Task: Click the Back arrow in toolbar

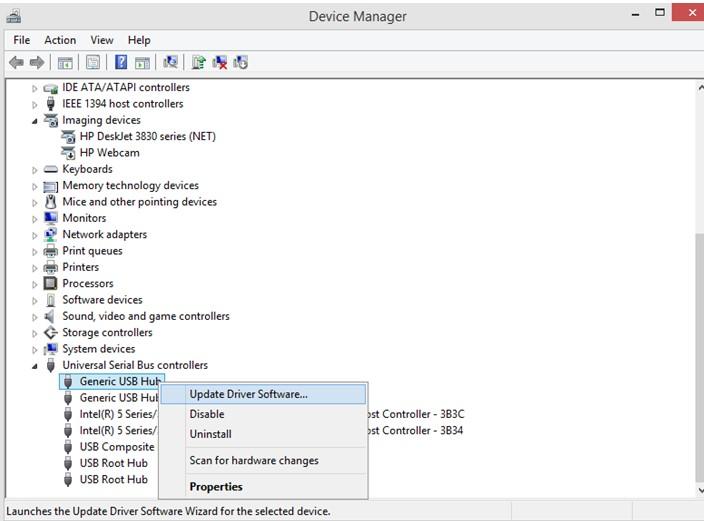Action: (x=16, y=62)
